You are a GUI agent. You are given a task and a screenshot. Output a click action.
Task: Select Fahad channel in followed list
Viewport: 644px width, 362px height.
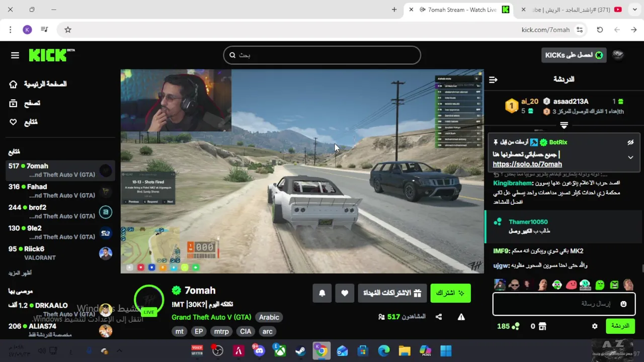coord(60,191)
